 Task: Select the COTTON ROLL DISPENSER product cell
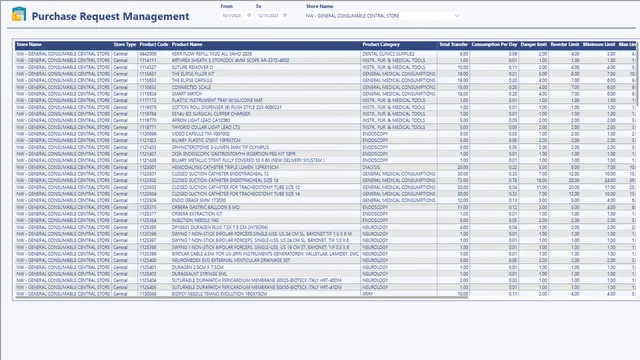tap(227, 107)
